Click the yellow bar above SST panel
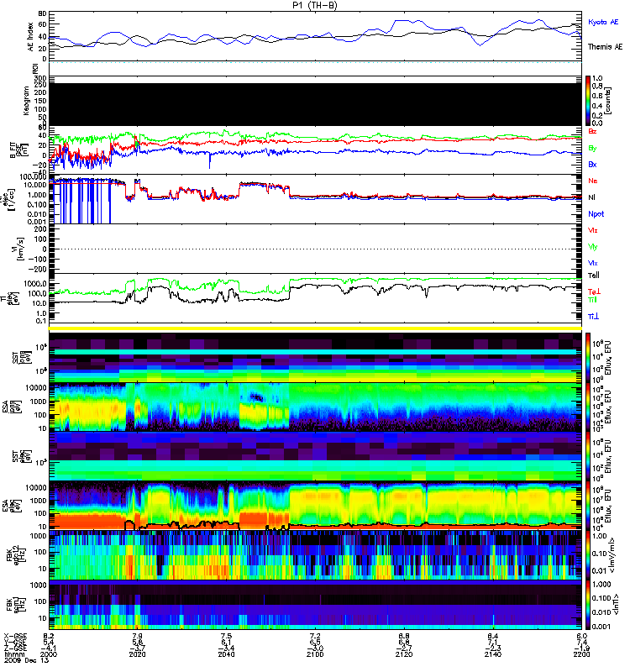Image resolution: width=630 pixels, height=672 pixels. pos(316,328)
